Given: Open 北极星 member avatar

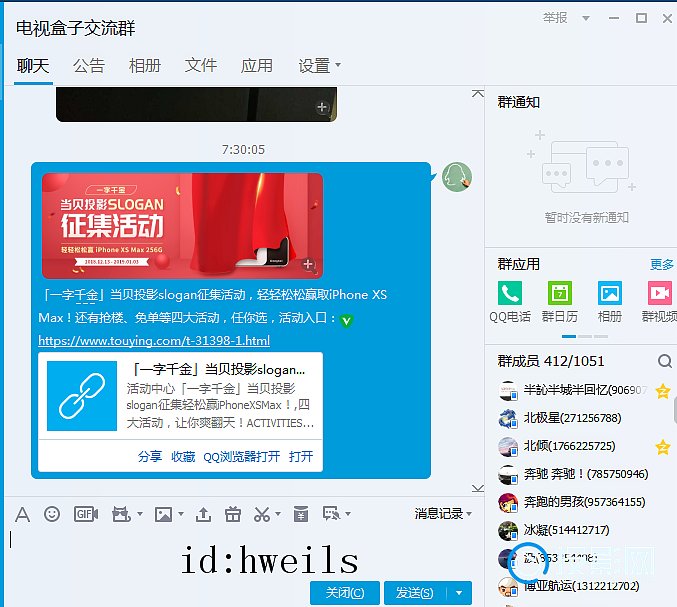Looking at the screenshot, I should (508, 419).
